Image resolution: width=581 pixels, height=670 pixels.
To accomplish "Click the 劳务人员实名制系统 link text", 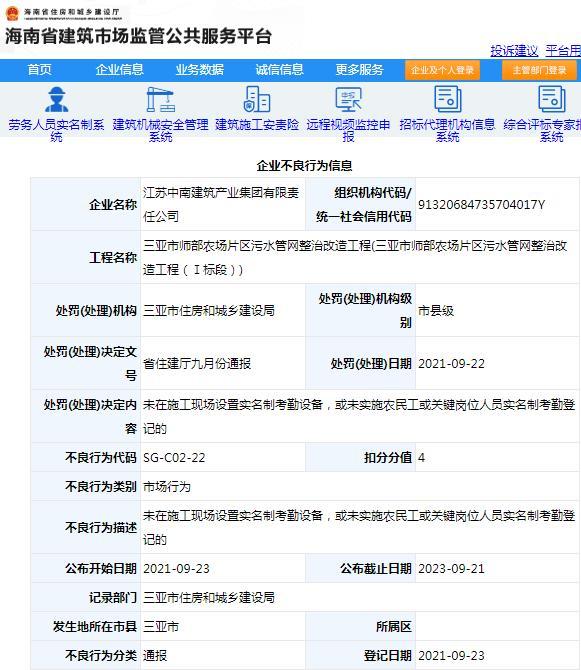I will point(56,131).
